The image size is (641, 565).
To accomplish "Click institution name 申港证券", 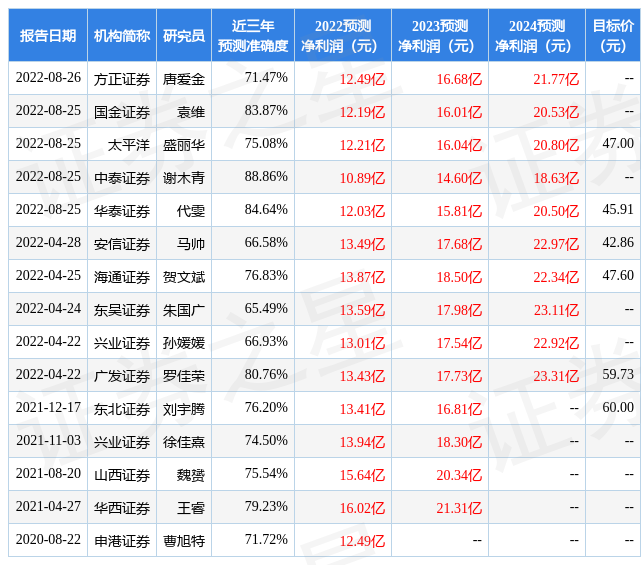I will 122,542.
